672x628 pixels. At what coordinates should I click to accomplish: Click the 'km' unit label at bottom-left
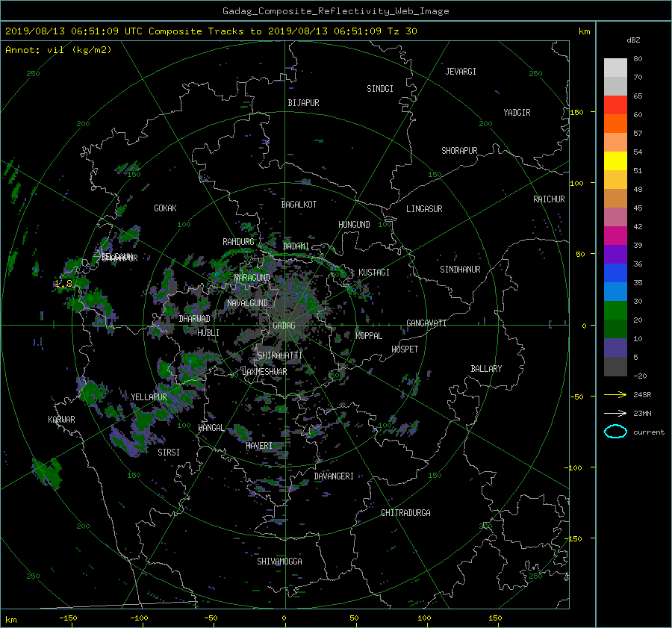coord(10,620)
